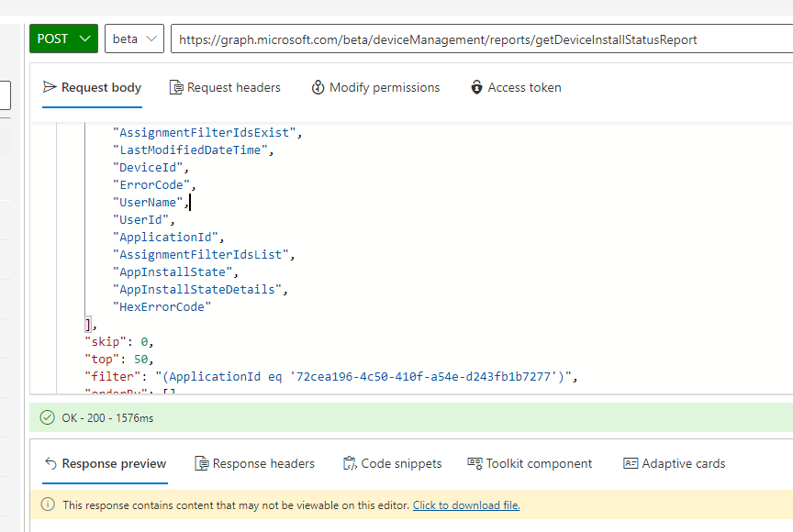Click the Response headers document icon
Image resolution: width=793 pixels, height=532 pixels.
click(x=201, y=463)
